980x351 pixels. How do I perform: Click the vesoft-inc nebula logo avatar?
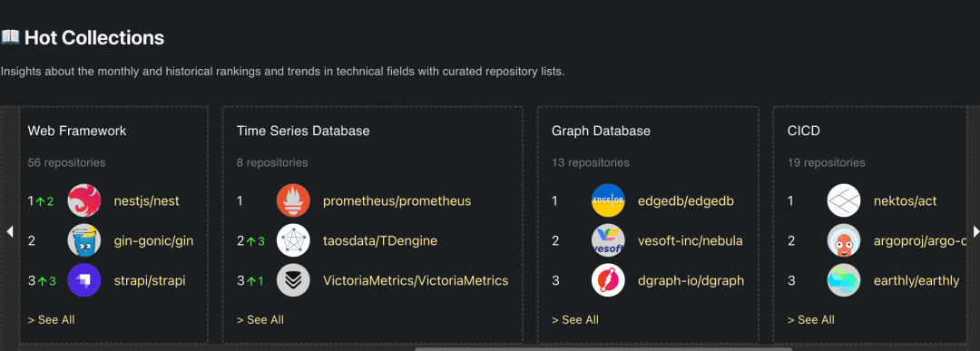608,240
